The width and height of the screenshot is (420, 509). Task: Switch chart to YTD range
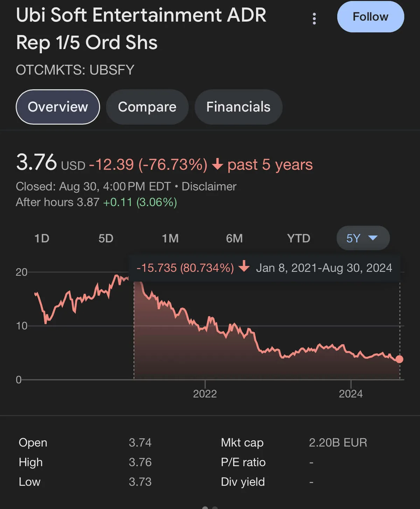(x=299, y=238)
